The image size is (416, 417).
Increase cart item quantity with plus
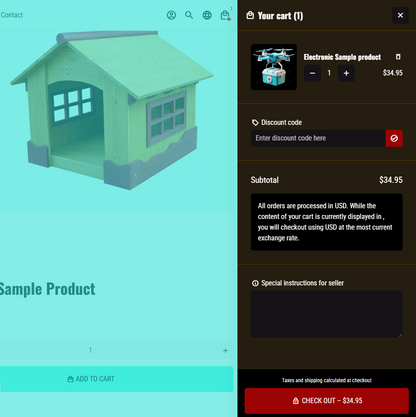click(346, 73)
